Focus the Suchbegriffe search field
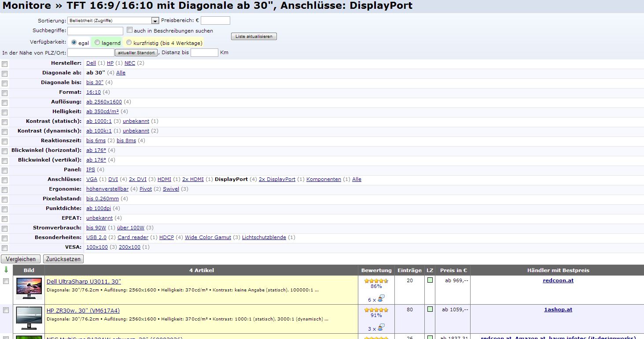The width and height of the screenshot is (644, 339). pyautogui.click(x=95, y=31)
